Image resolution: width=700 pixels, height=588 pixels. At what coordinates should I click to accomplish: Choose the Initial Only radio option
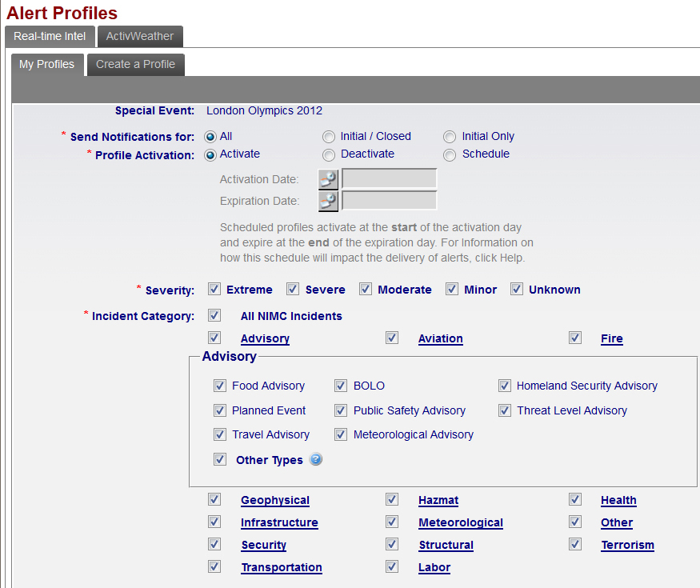coord(450,137)
